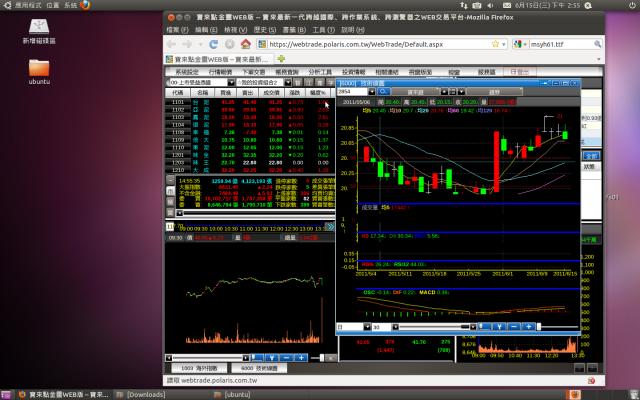Viewport: 640px width, 400px height.
Task: Click the bookmark star in the URL bar
Action: (x=495, y=44)
